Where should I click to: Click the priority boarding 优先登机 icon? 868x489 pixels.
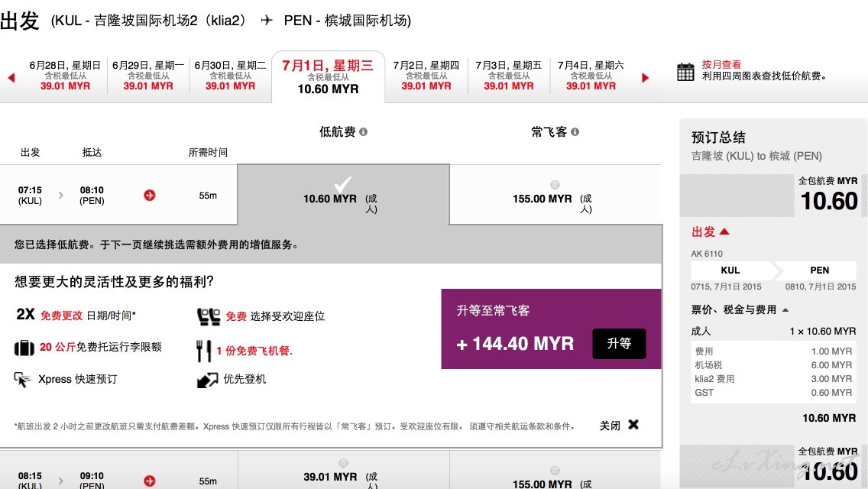(208, 379)
